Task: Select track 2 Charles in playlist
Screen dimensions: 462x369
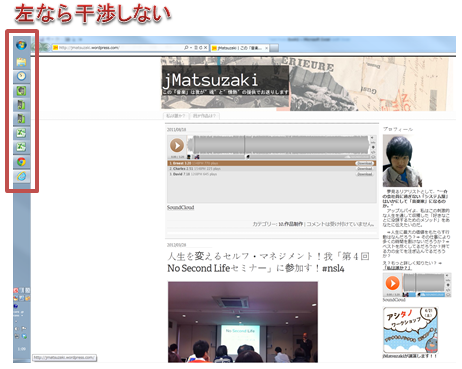Action: click(x=272, y=169)
